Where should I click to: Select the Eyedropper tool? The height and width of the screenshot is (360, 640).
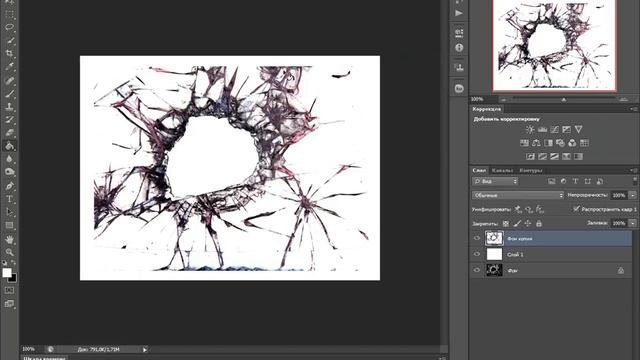[x=9, y=67]
